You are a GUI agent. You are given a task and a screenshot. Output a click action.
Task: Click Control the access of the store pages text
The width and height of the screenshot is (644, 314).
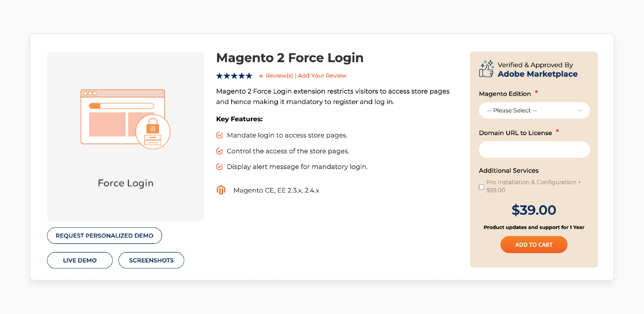288,151
